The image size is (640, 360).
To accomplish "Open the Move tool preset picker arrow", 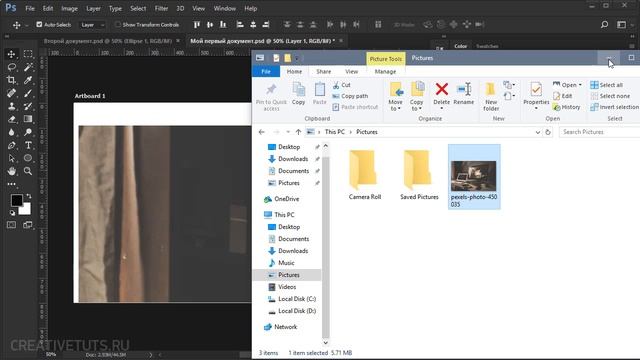I will (x=27, y=25).
